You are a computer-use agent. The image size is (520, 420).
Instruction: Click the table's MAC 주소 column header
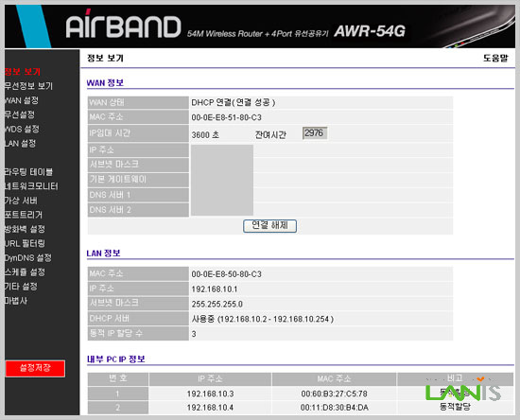click(x=334, y=378)
